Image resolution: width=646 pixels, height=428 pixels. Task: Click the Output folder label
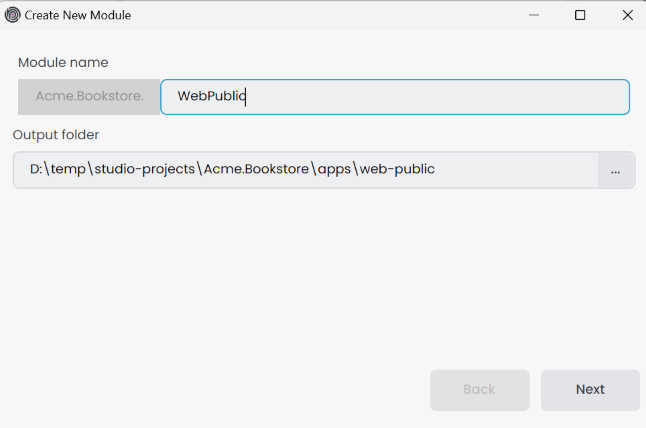point(56,135)
